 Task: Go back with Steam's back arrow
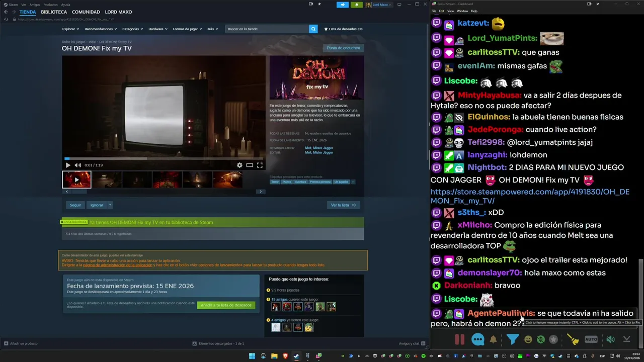[6, 12]
